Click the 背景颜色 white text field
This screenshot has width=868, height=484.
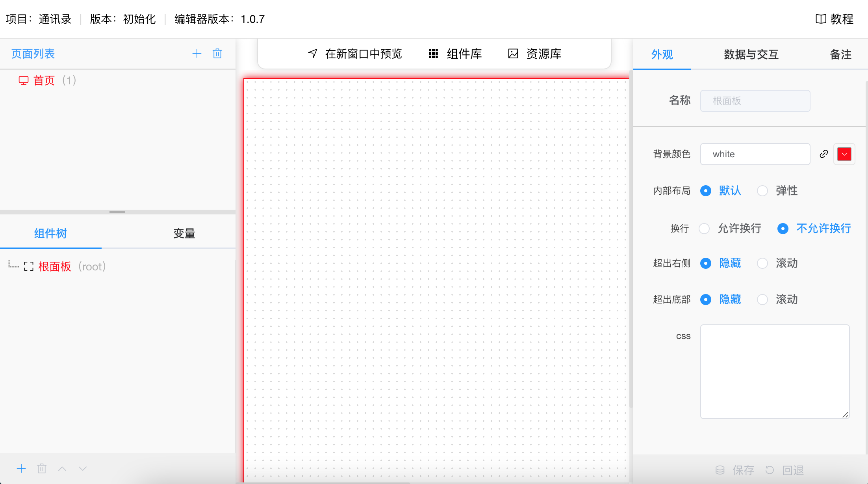click(x=755, y=154)
